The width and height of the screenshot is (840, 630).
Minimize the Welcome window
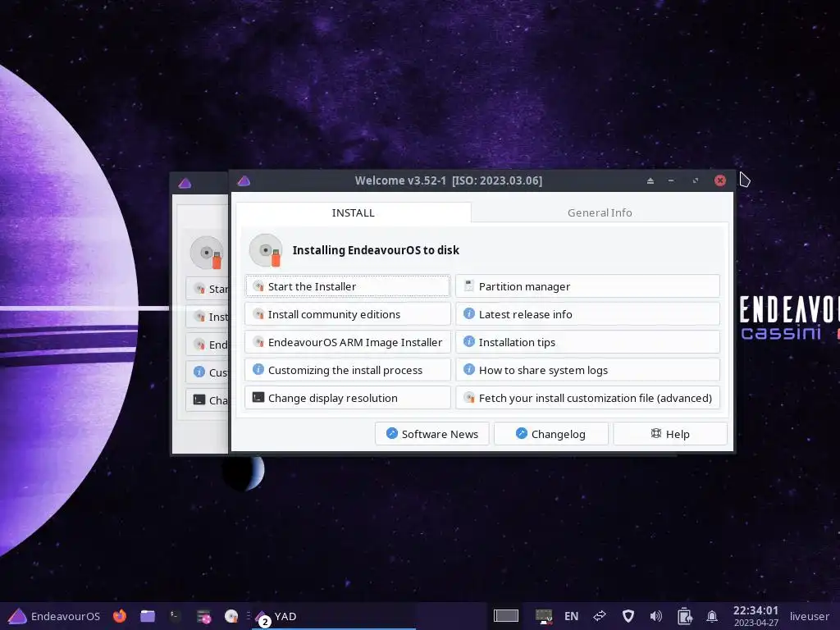pos(671,181)
